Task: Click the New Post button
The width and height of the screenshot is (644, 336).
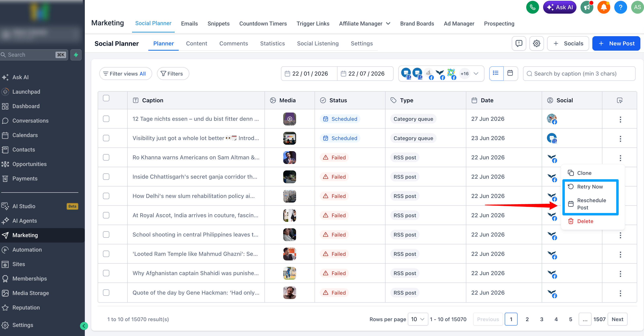Action: pos(616,43)
